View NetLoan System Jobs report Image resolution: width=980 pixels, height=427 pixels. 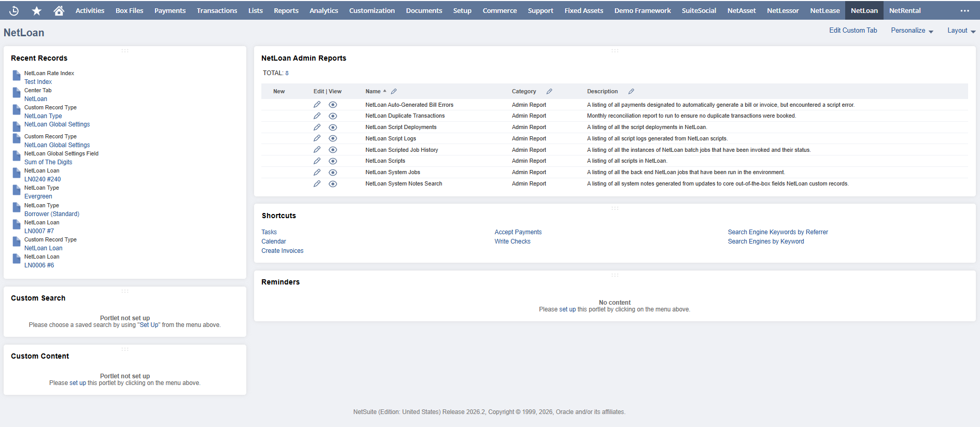click(x=333, y=173)
